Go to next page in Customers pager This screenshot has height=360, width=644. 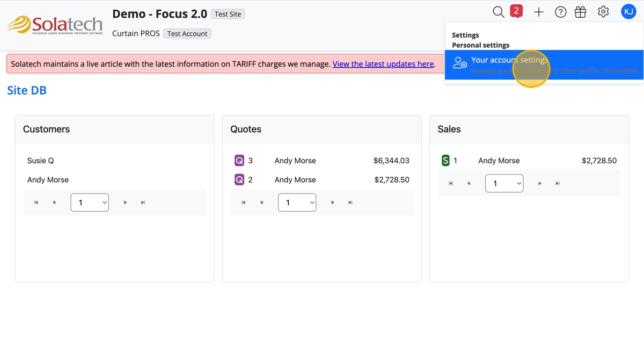126,203
